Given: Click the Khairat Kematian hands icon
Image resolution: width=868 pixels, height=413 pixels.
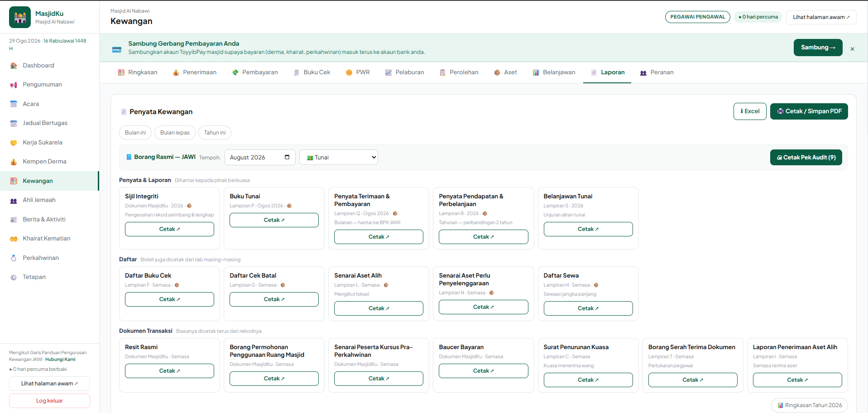Looking at the screenshot, I should click(14, 239).
